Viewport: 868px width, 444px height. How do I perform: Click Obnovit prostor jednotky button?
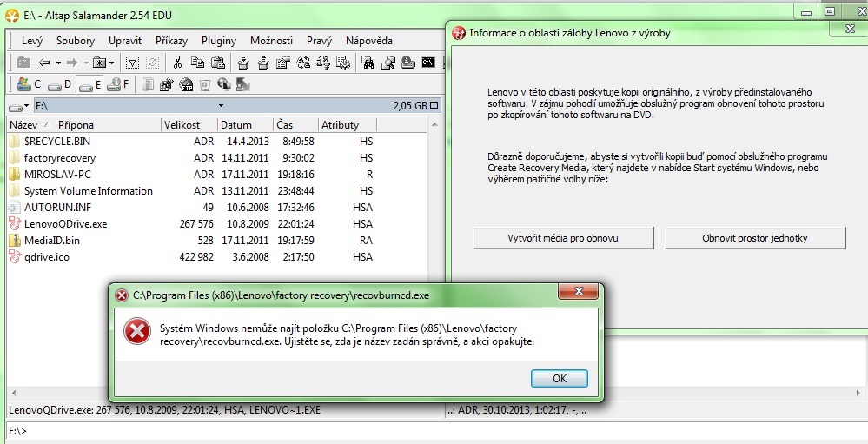[754, 238]
